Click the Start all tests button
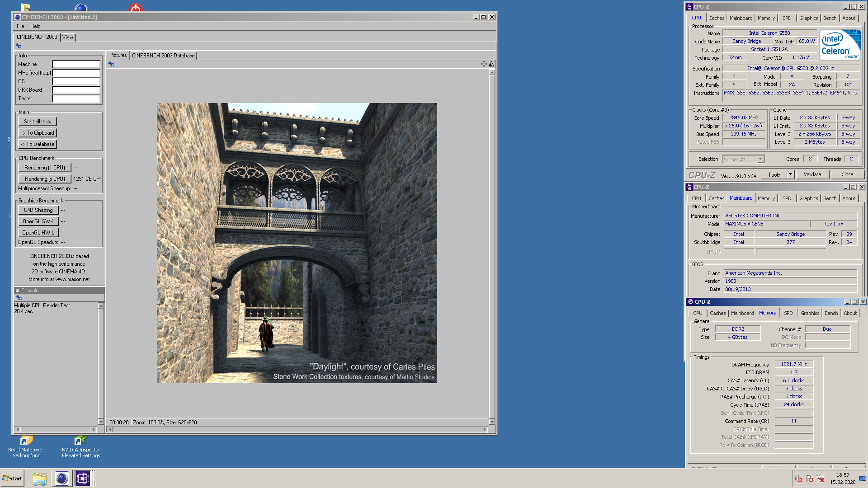The height and width of the screenshot is (488, 868). click(38, 122)
